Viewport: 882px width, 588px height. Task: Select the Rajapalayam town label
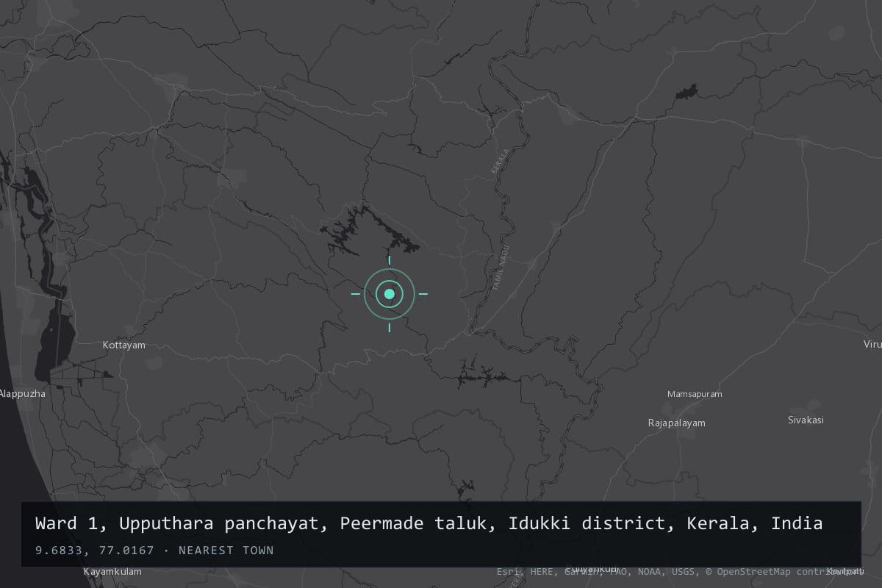pos(676,423)
